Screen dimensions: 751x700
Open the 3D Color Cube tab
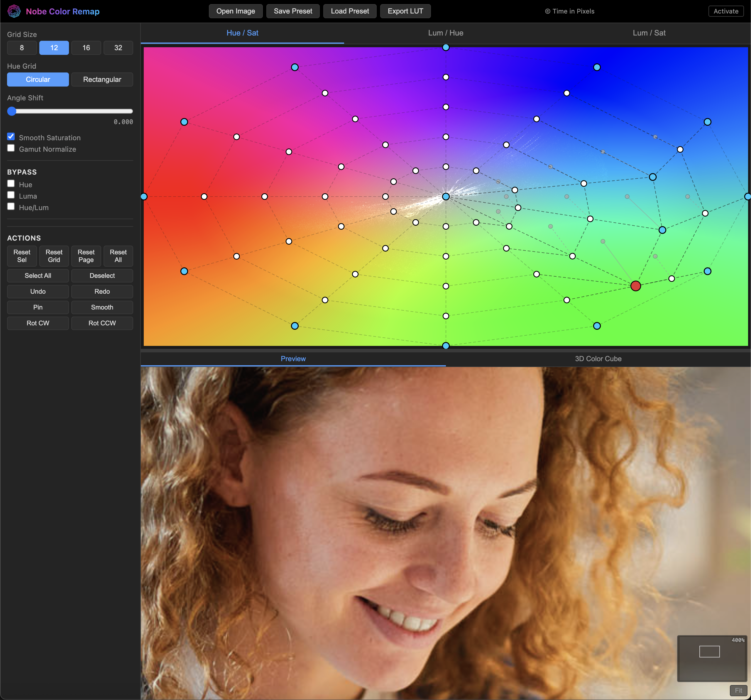coord(598,359)
